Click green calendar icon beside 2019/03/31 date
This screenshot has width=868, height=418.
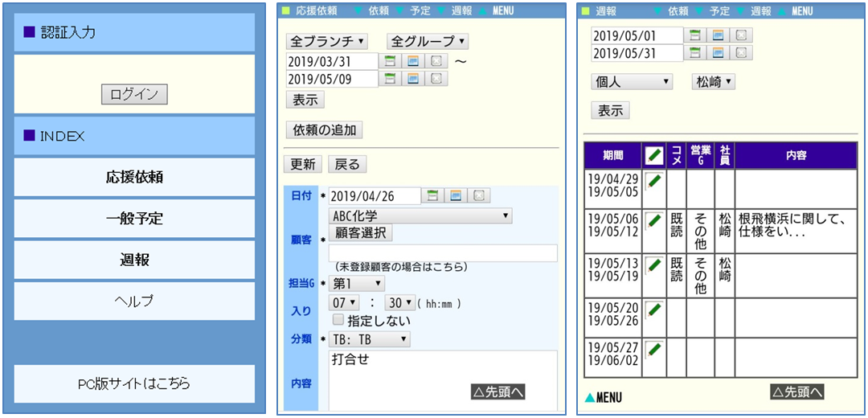[390, 61]
